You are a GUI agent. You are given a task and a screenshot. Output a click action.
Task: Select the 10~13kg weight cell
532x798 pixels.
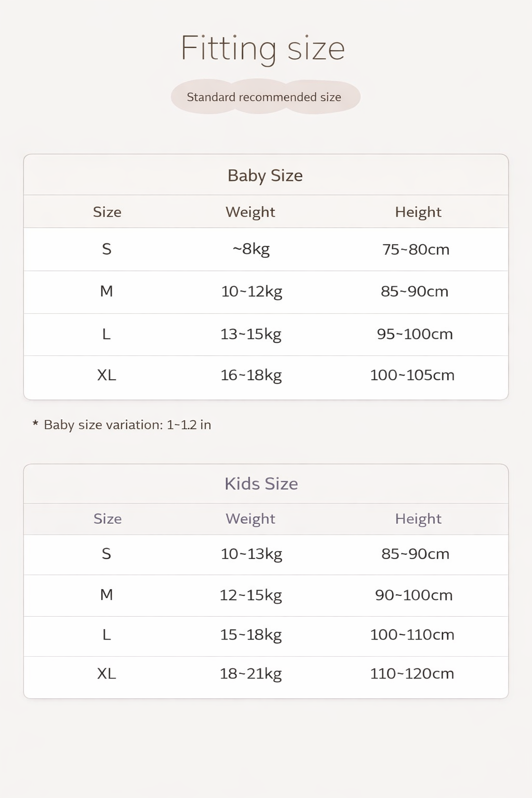[x=251, y=554]
